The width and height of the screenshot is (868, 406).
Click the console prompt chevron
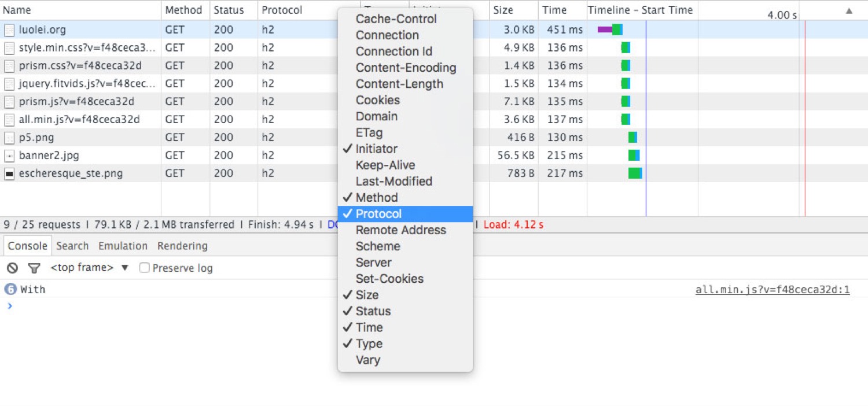point(10,306)
